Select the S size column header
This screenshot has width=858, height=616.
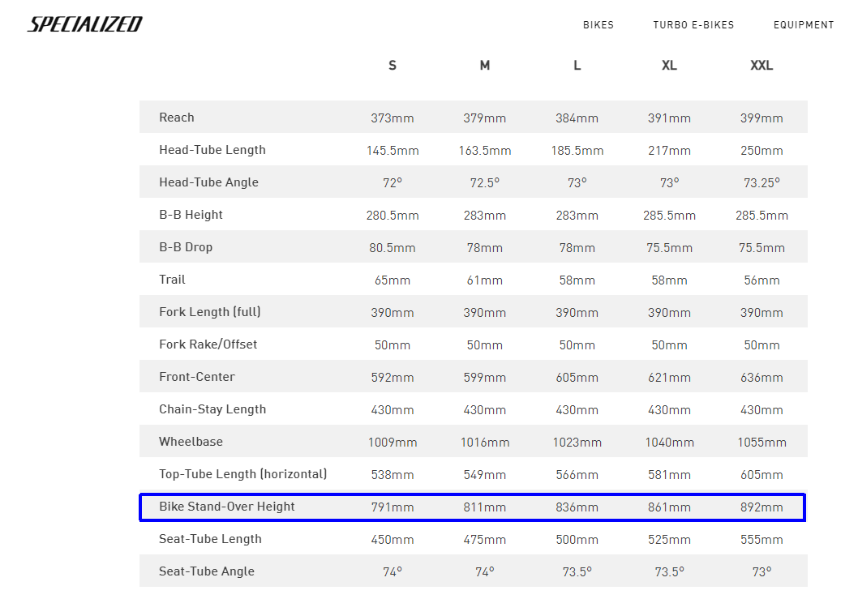[x=393, y=66]
